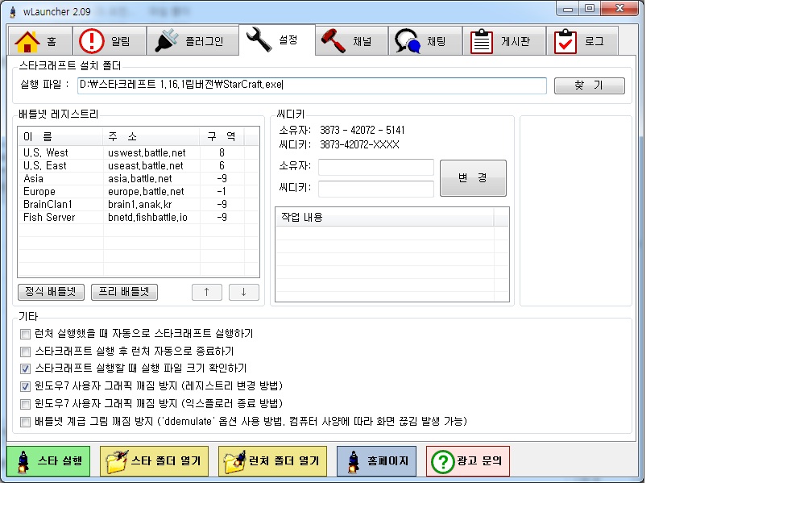This screenshot has width=812, height=508.
Task: Click address useast.battle.net
Action: [x=146, y=166]
